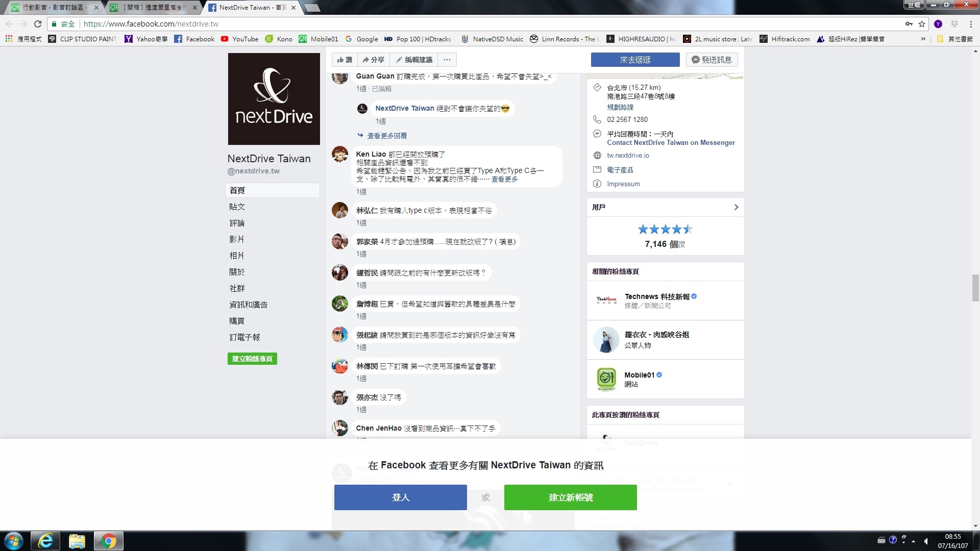Open the apps grid in bookmarks bar
The height and width of the screenshot is (551, 980).
[9, 39]
